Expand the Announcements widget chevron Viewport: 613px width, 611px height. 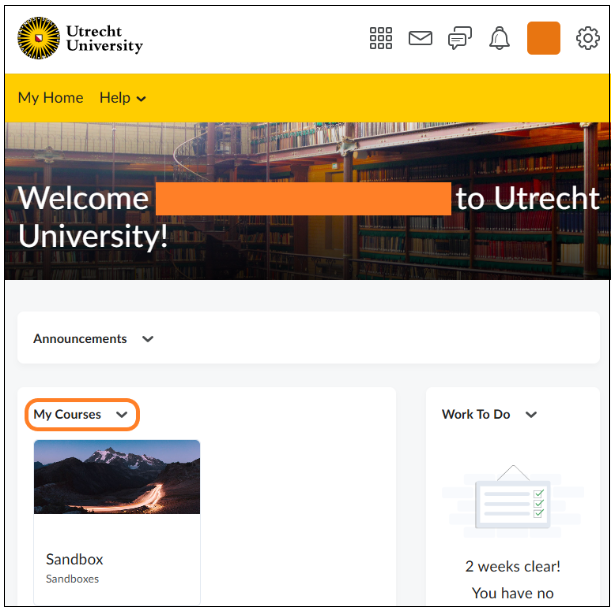pos(147,339)
